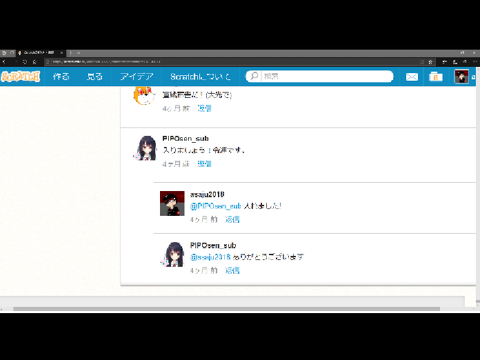Open the アイデア menu item
Screen dimensions: 480x360
pyautogui.click(x=137, y=77)
